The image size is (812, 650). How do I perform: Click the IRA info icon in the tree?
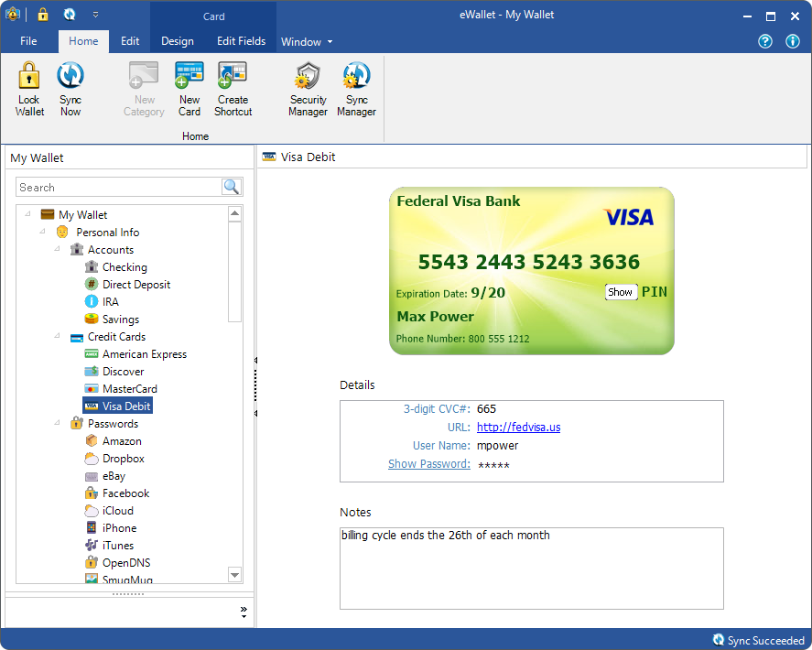pos(92,301)
